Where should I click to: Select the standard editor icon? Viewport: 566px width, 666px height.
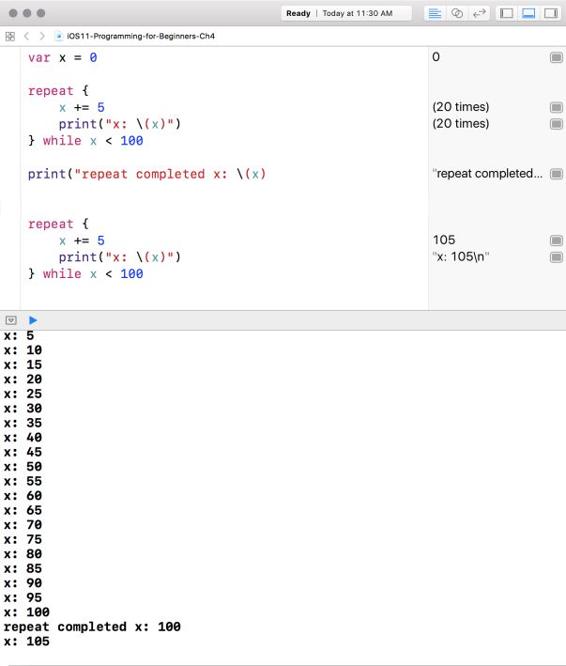click(x=434, y=13)
